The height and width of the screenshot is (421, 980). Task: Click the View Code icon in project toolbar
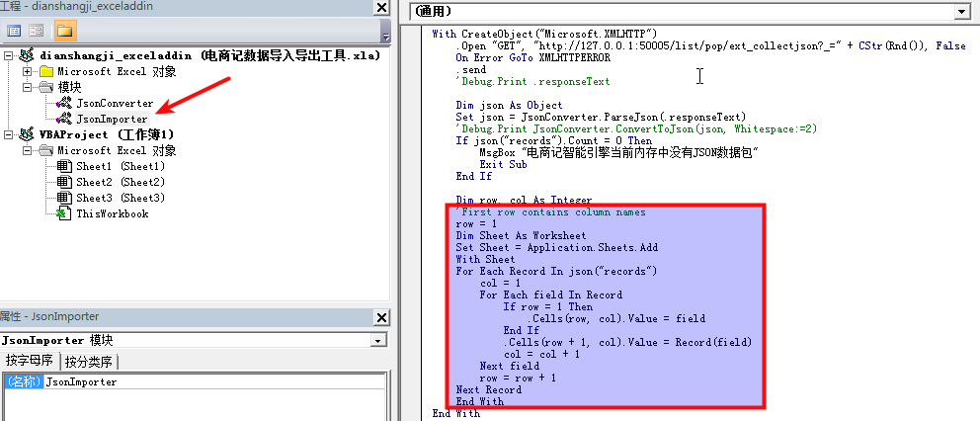click(x=14, y=32)
